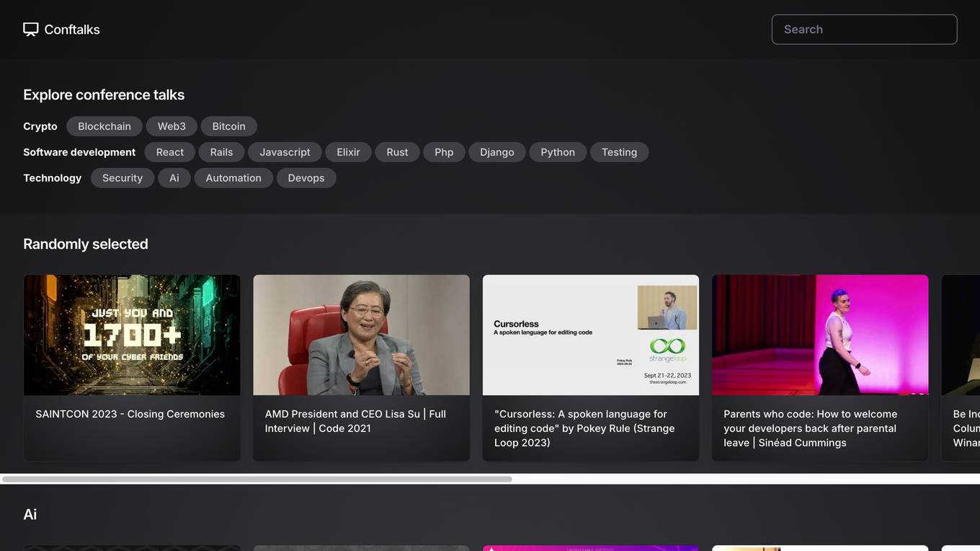Viewport: 980px width, 551px height.
Task: Click the horizontal scrollbar thumb
Action: (257, 479)
